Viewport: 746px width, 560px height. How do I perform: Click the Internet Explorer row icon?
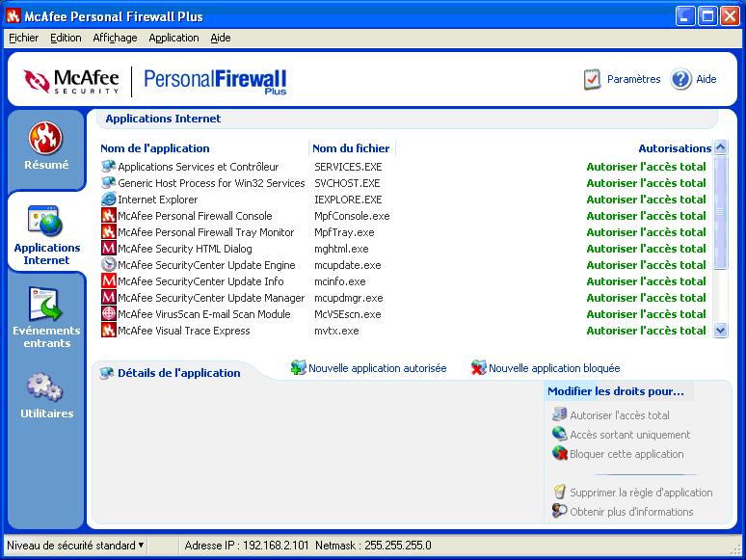pyautogui.click(x=109, y=200)
